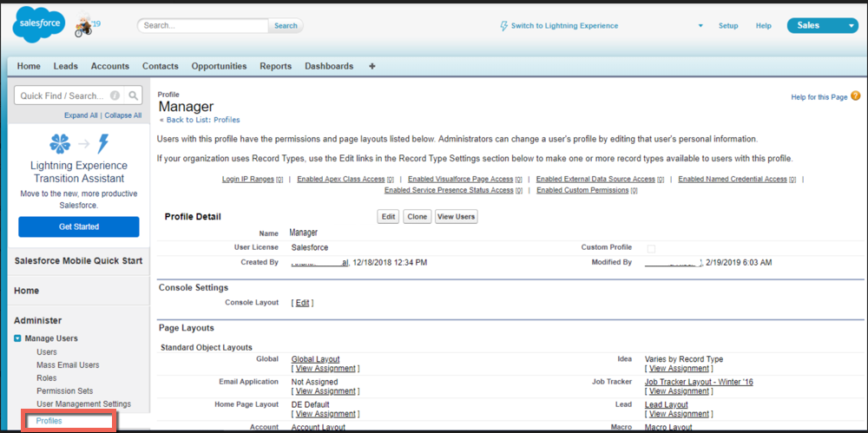Screen dimensions: 868x433
Task: Open the Reports tab
Action: tap(276, 66)
